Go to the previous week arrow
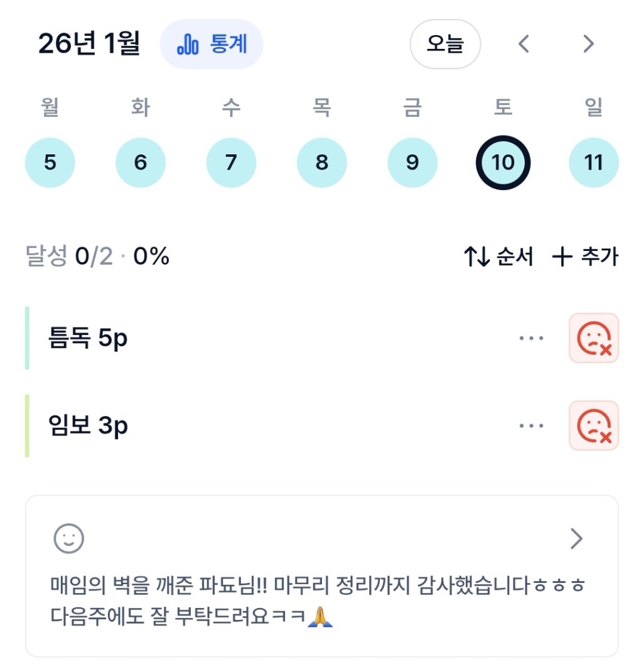The image size is (644, 667). point(524,44)
